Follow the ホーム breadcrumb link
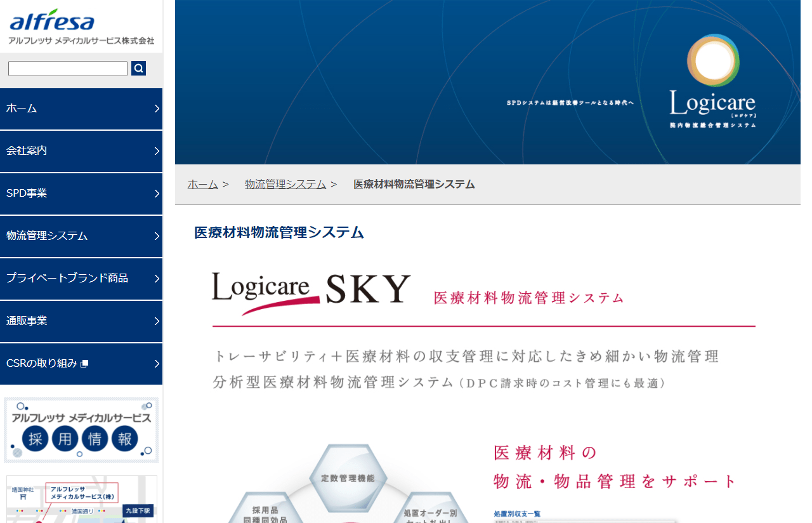The width and height of the screenshot is (812, 523). (x=203, y=184)
